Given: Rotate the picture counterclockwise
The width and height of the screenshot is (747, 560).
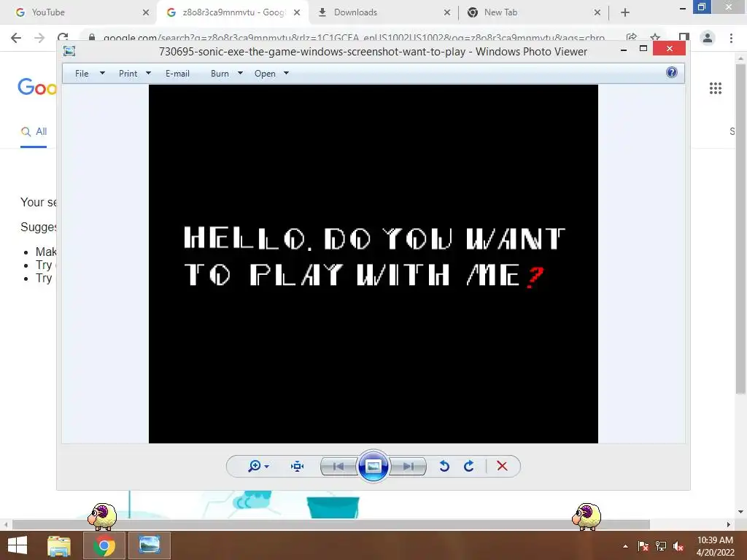Looking at the screenshot, I should (x=444, y=466).
